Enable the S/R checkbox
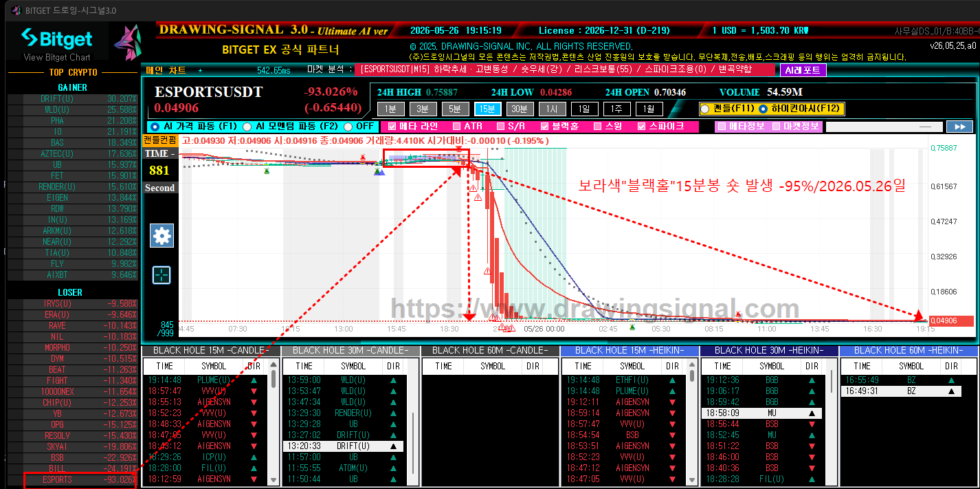Image resolution: width=980 pixels, height=489 pixels. pos(501,127)
